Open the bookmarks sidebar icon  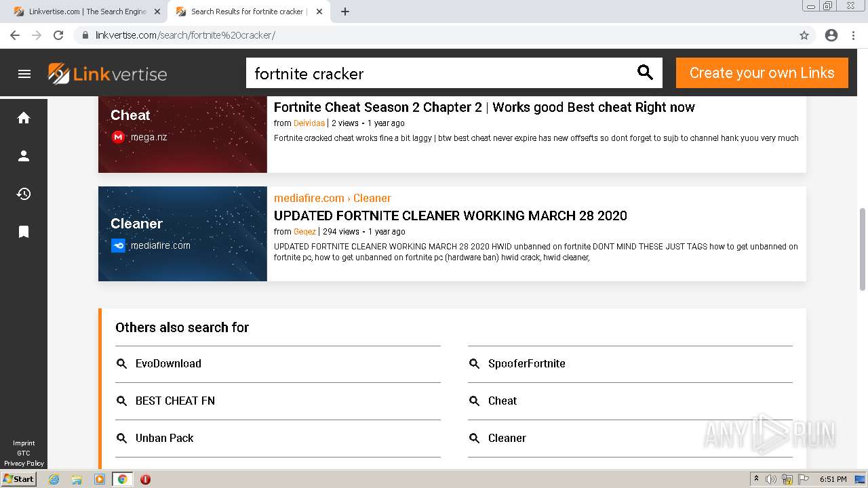pyautogui.click(x=24, y=232)
